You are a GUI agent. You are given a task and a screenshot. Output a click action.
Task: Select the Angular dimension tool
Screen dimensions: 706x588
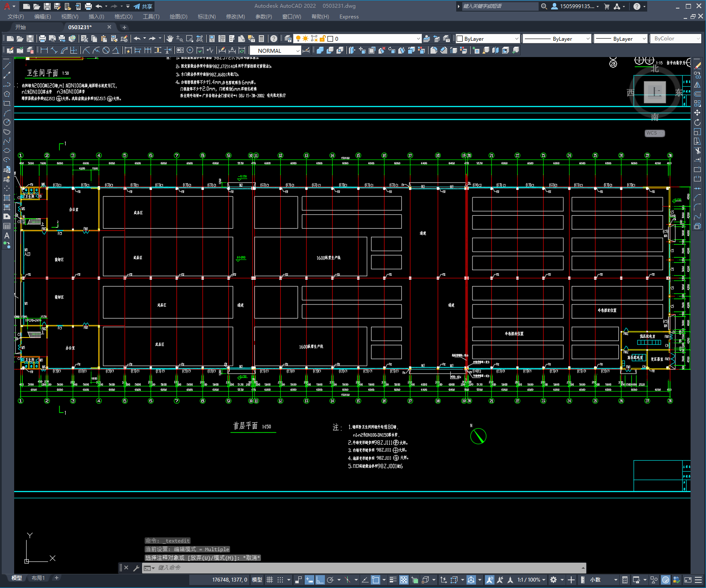(115, 51)
